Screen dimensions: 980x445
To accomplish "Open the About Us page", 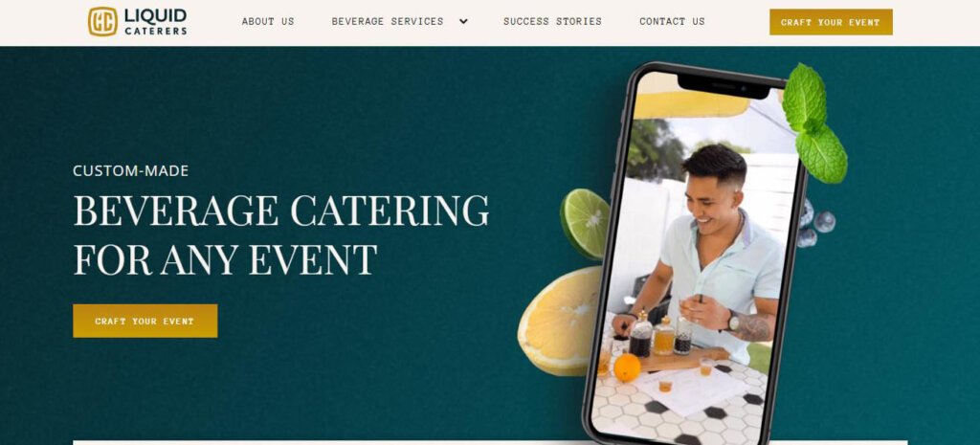I will point(268,21).
